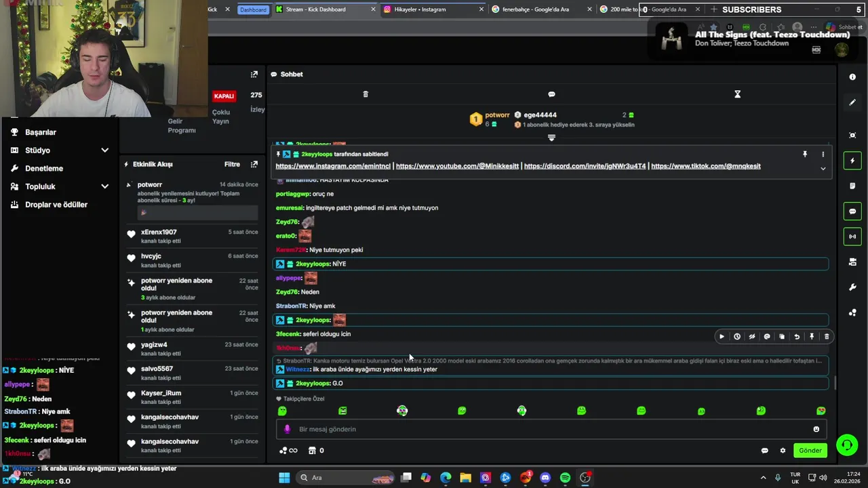Select hvcyjc follow event in activity feed
868x488 pixels.
pos(193,260)
